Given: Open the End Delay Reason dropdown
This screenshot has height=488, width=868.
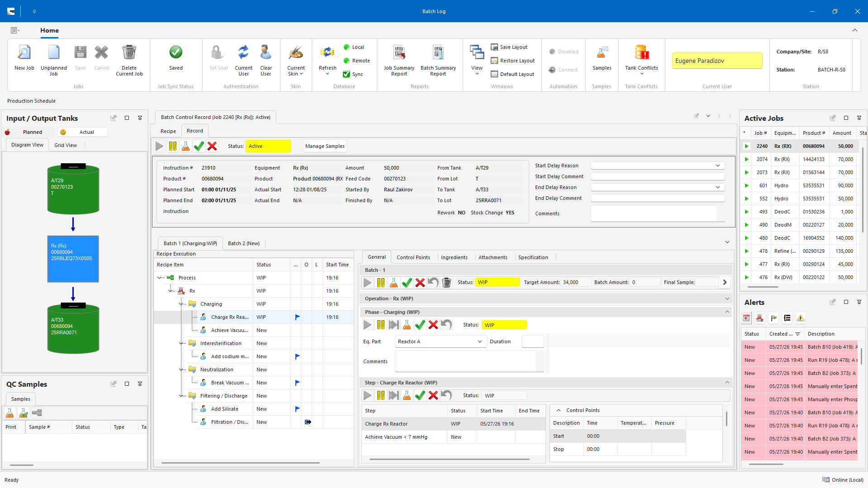Looking at the screenshot, I should pyautogui.click(x=718, y=187).
